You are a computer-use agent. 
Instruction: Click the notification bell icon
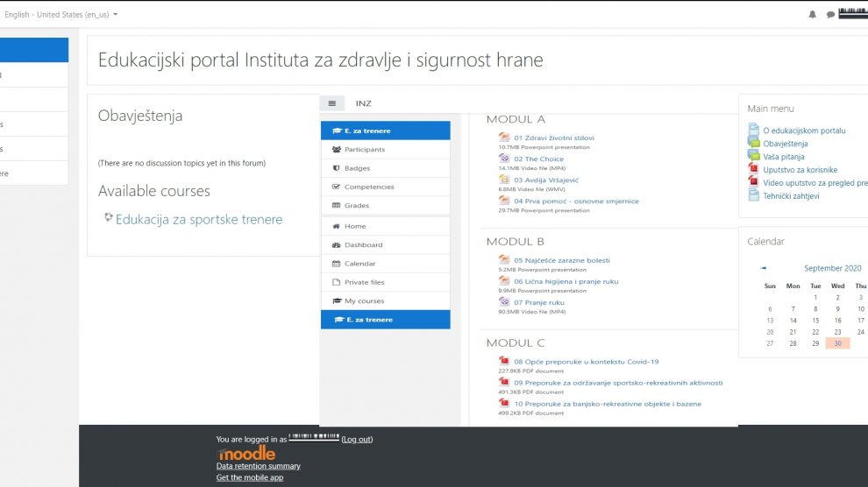coord(812,15)
